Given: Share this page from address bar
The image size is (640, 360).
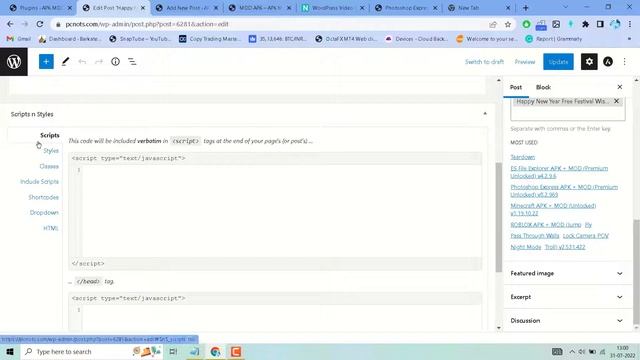Looking at the screenshot, I should click(493, 24).
